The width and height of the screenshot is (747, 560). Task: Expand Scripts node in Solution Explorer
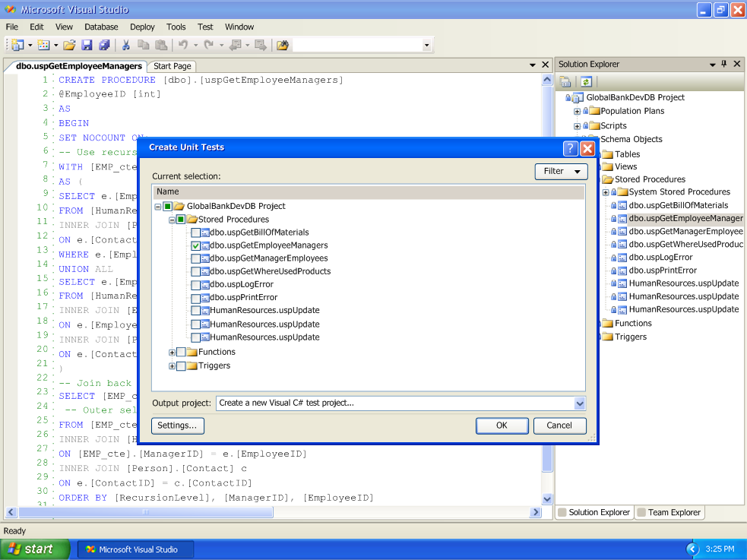click(x=577, y=126)
